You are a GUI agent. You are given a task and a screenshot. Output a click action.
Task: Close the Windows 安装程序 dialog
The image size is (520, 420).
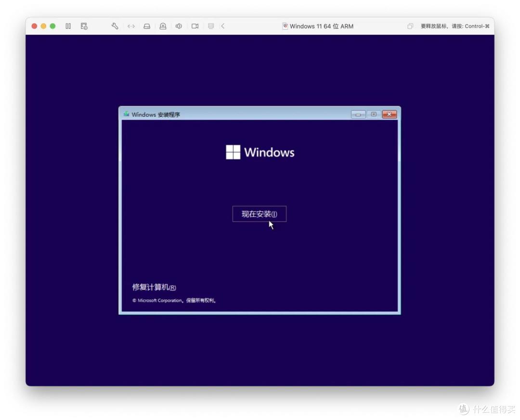[390, 115]
